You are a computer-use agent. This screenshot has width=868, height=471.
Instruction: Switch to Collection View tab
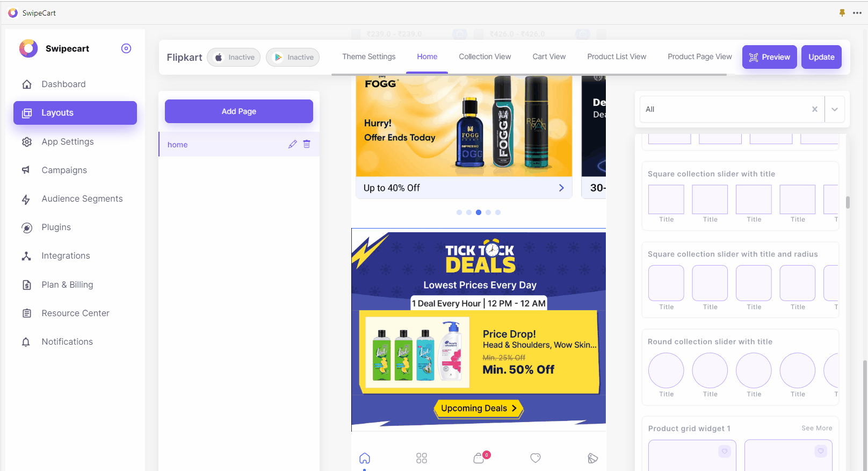point(484,57)
